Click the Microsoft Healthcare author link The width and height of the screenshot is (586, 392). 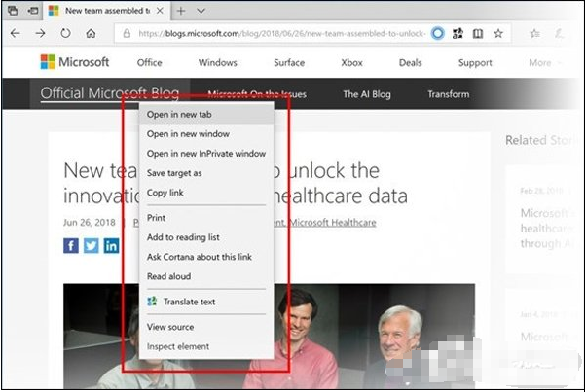pyautogui.click(x=333, y=223)
